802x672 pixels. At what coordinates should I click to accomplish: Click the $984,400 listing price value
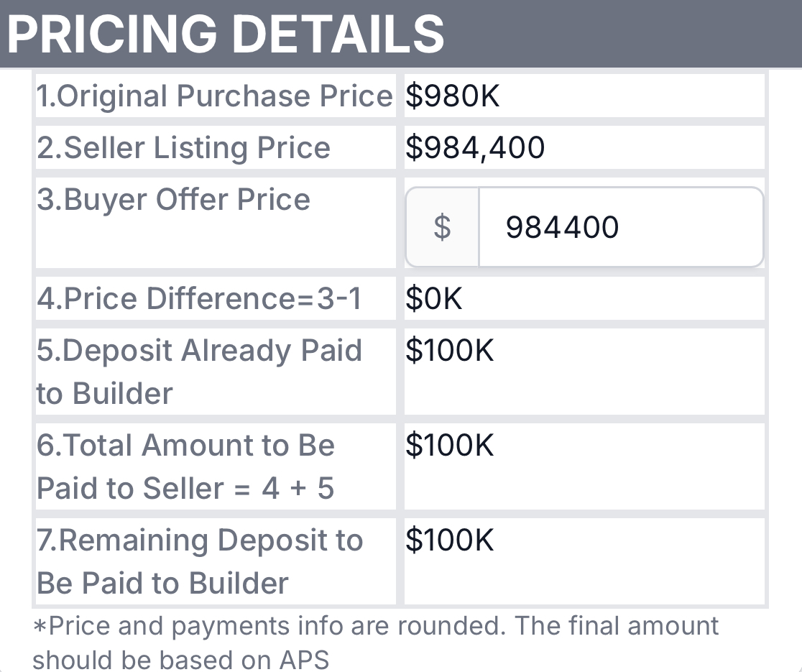(x=475, y=148)
